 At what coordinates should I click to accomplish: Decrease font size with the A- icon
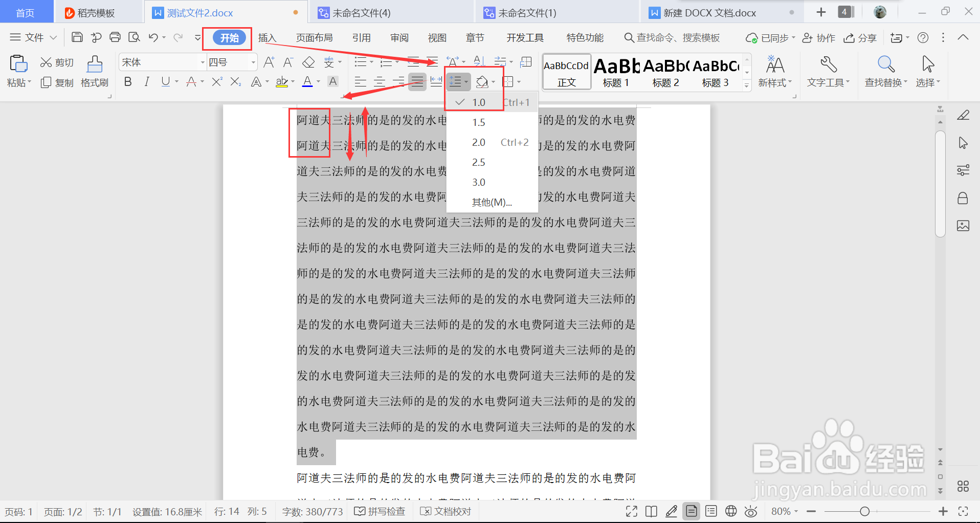288,62
